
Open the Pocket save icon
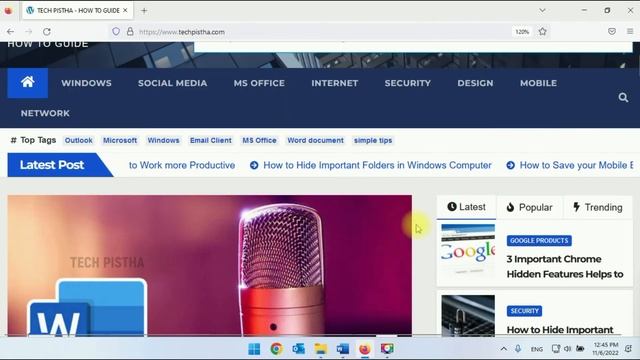611,31
